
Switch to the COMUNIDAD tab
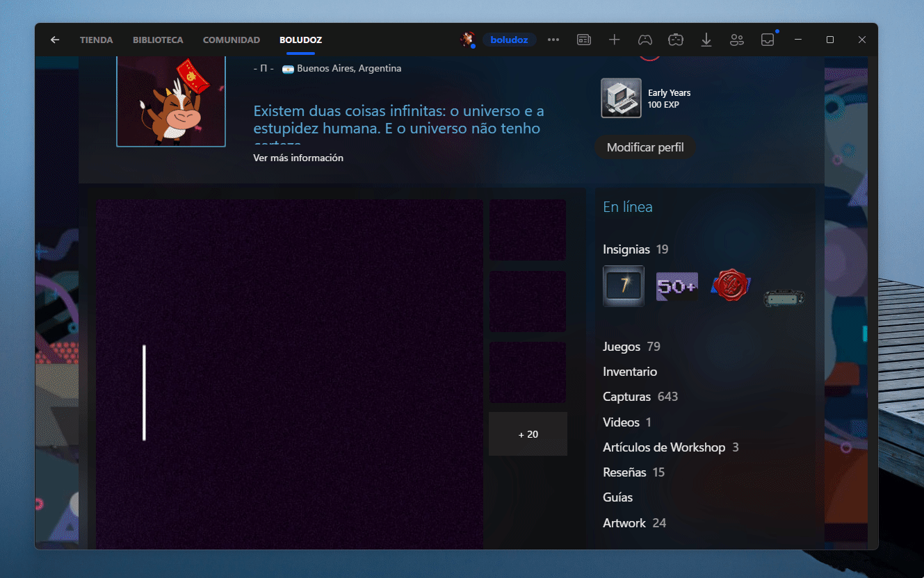click(x=232, y=40)
